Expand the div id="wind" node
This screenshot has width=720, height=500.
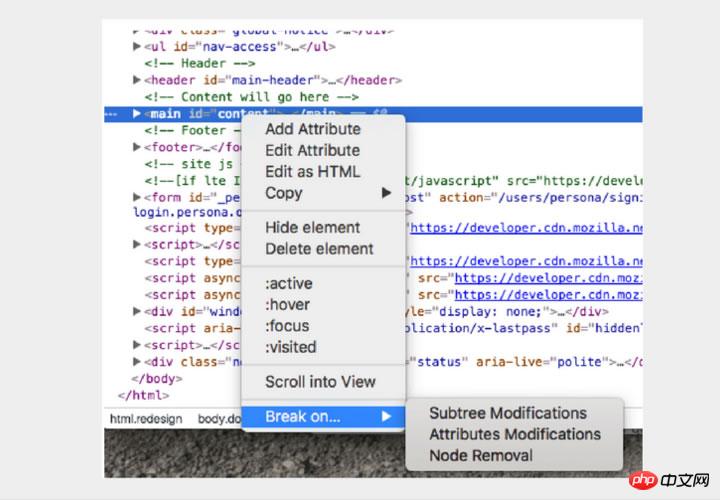(136, 311)
